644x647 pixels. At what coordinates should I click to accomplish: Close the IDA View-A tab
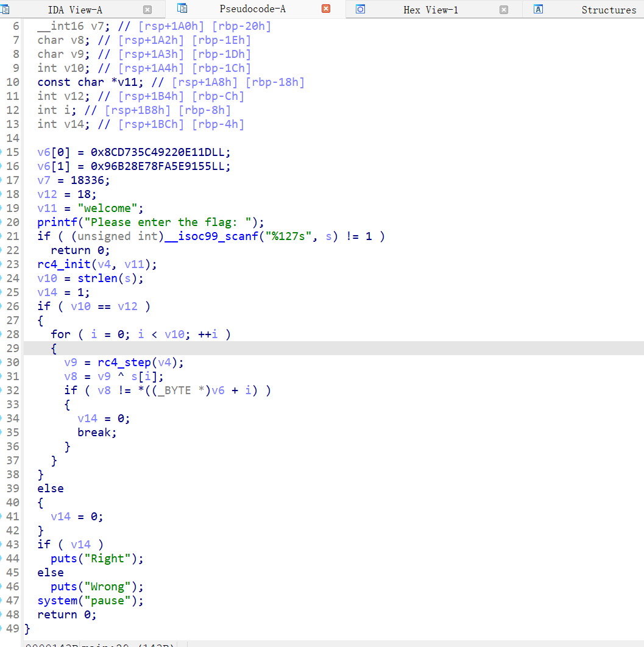[x=147, y=10]
